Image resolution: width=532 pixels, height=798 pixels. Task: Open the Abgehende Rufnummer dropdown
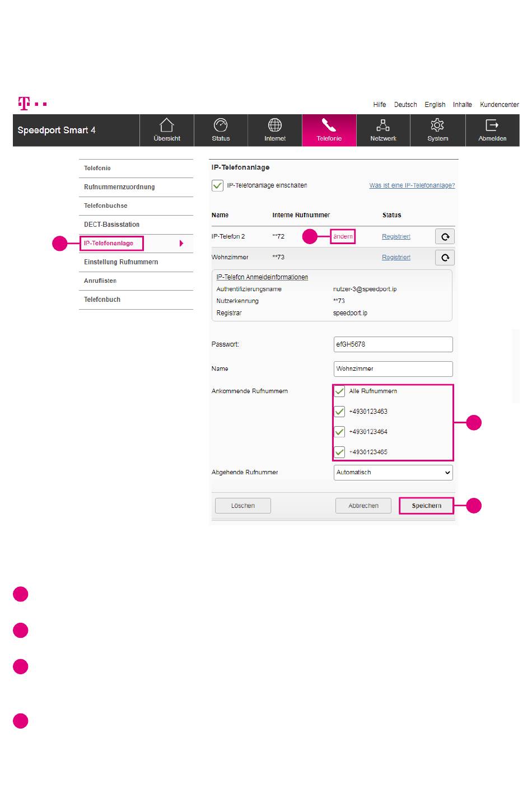[393, 472]
